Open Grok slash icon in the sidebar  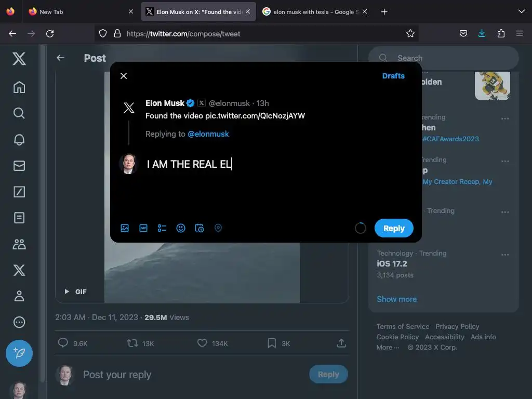point(19,192)
